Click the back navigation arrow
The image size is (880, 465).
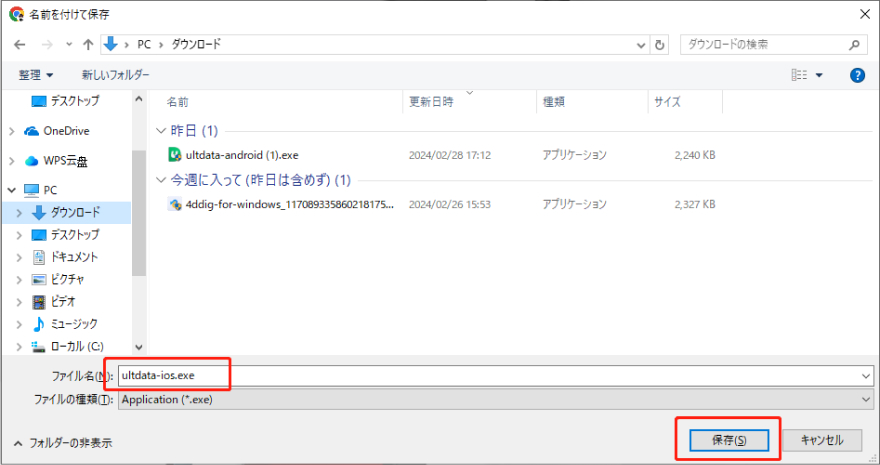click(x=20, y=45)
